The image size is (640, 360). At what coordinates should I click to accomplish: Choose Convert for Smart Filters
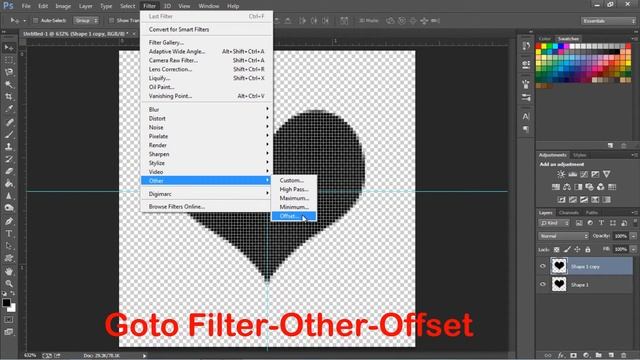tap(207, 29)
